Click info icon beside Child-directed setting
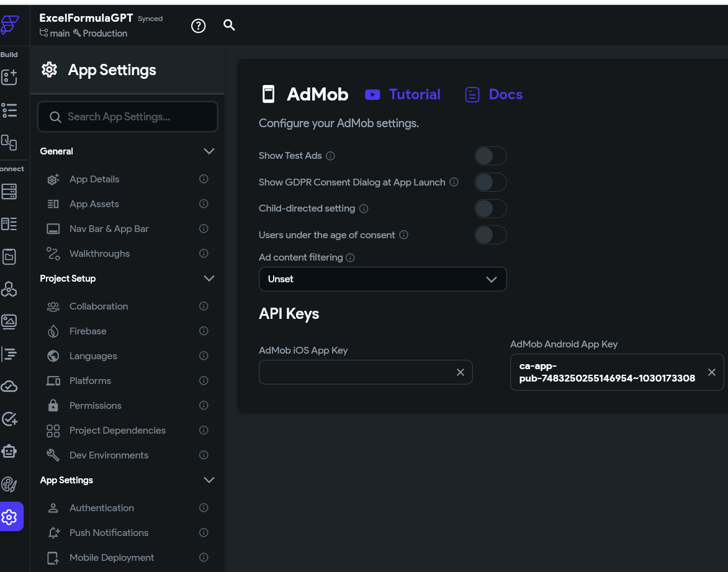Screen dimensions: 728x572 (x=364, y=208)
